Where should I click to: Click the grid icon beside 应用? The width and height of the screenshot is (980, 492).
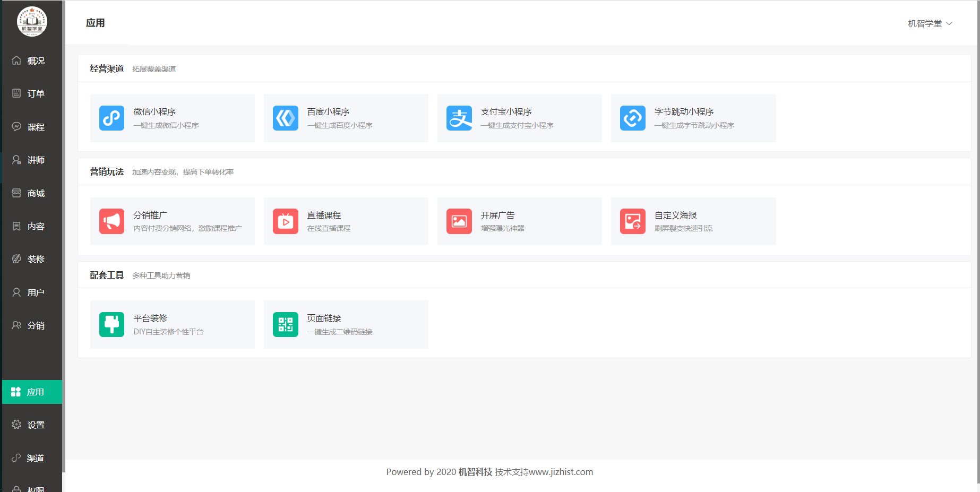point(16,392)
